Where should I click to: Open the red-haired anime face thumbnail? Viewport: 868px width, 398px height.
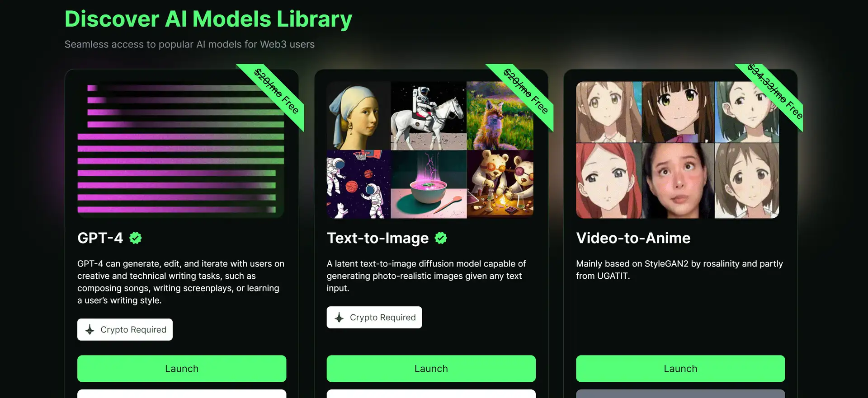coord(609,181)
